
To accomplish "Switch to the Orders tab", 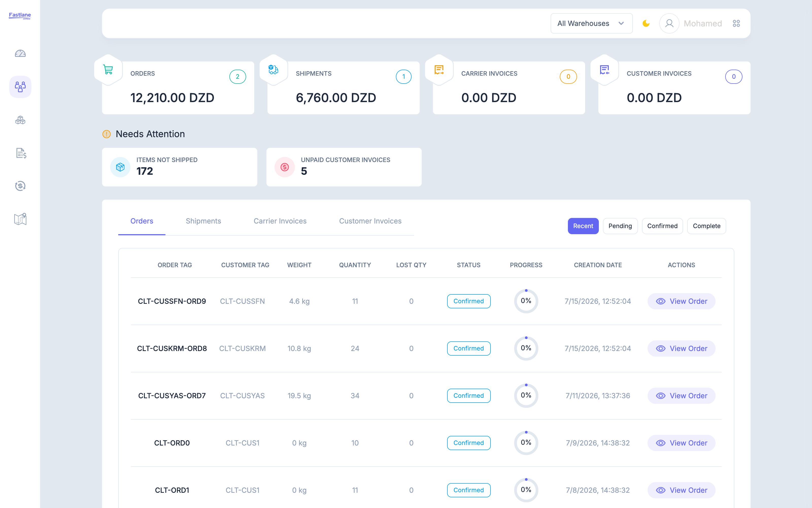I will click(x=142, y=221).
